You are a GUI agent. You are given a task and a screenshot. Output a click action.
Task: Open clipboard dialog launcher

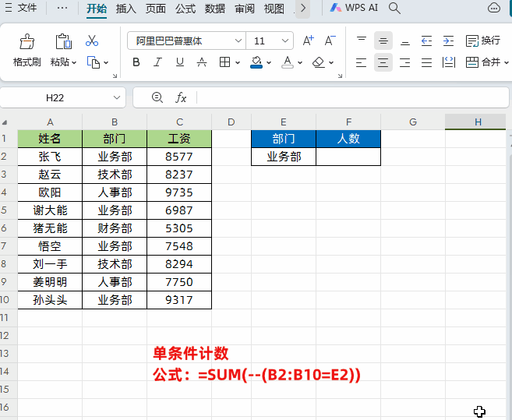pyautogui.click(x=115, y=76)
